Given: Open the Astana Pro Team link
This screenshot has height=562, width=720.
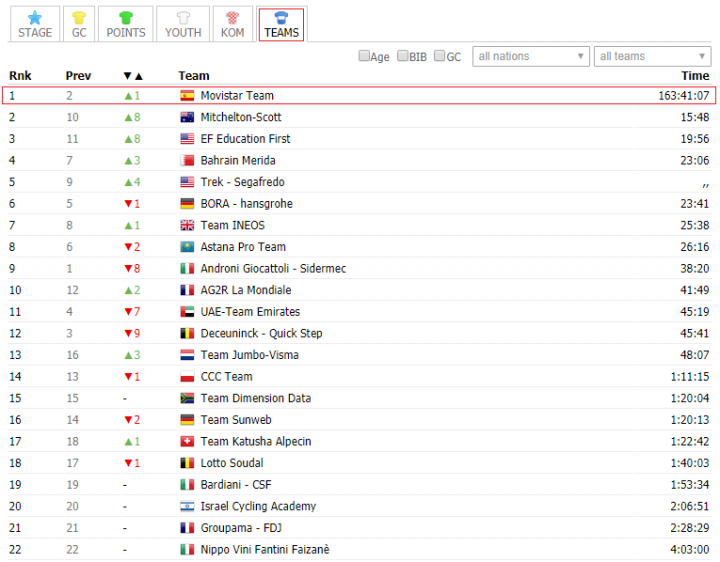Looking at the screenshot, I should [243, 247].
